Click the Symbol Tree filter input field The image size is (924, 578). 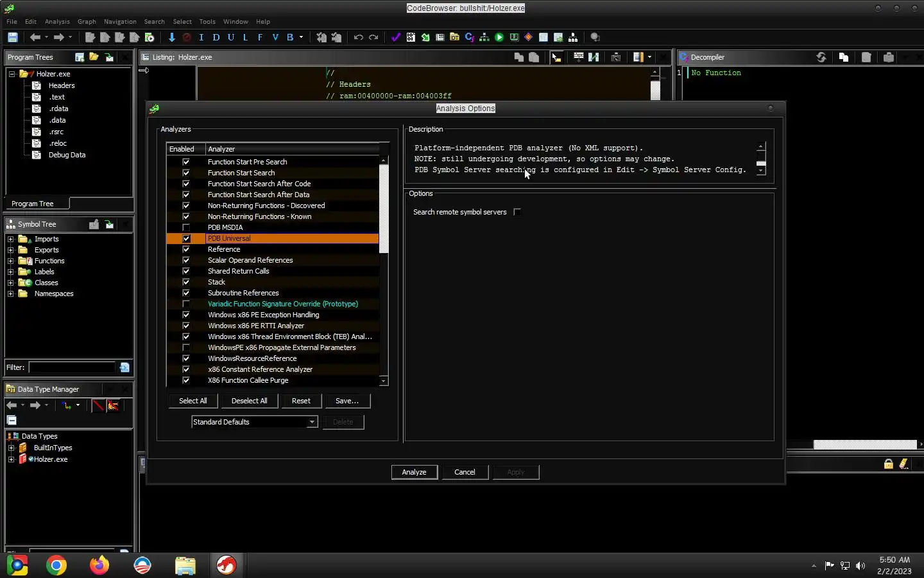(x=72, y=367)
